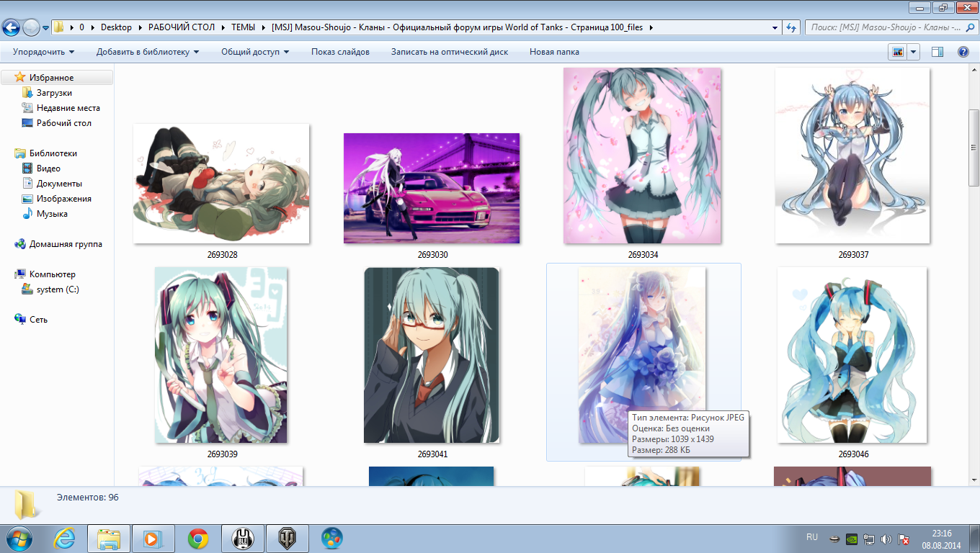This screenshot has width=980, height=553.
Task: Click the NVIDIA tray icon
Action: click(852, 539)
